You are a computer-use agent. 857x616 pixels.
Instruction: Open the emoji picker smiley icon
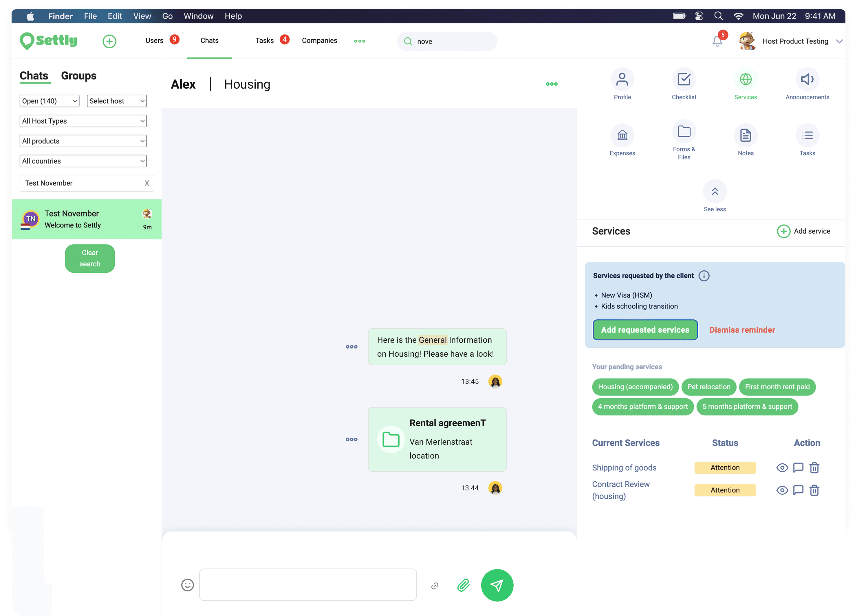[187, 585]
